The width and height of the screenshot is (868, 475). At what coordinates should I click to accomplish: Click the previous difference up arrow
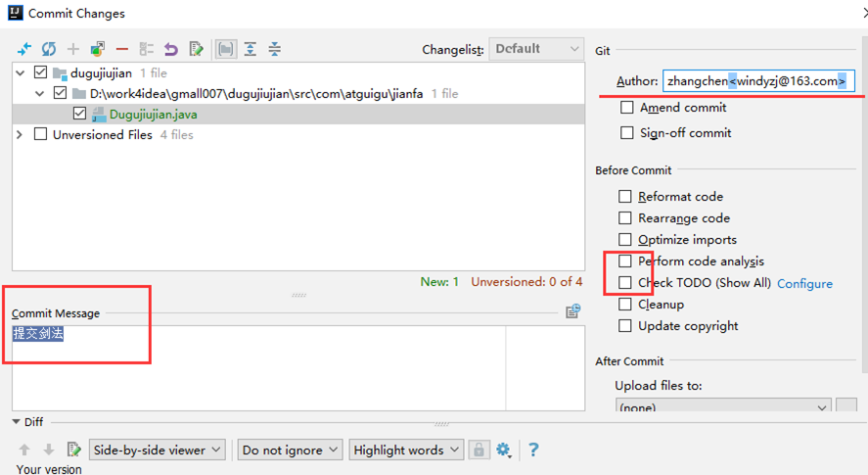(24, 450)
